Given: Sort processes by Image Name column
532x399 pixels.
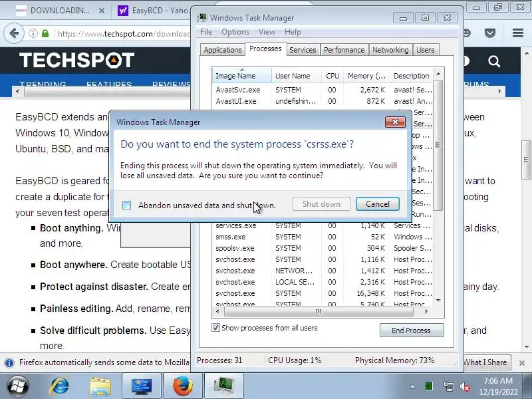Looking at the screenshot, I should pyautogui.click(x=241, y=76).
